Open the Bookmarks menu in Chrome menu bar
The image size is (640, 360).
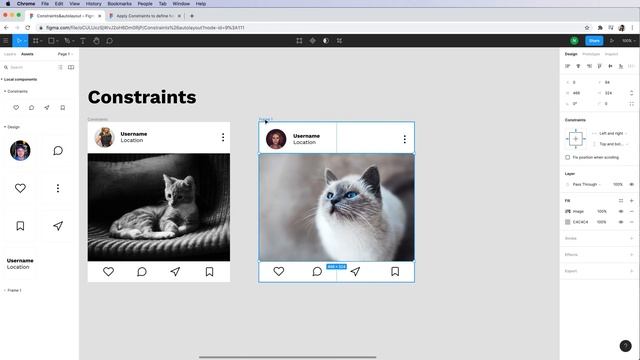119,4
